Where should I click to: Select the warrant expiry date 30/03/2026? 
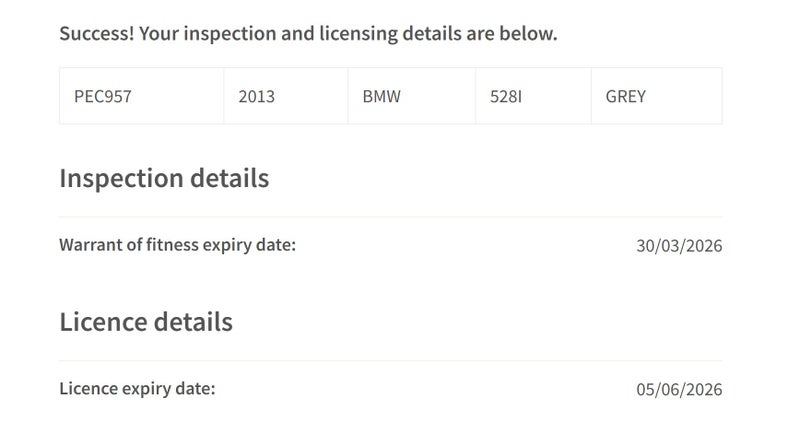[x=679, y=246]
